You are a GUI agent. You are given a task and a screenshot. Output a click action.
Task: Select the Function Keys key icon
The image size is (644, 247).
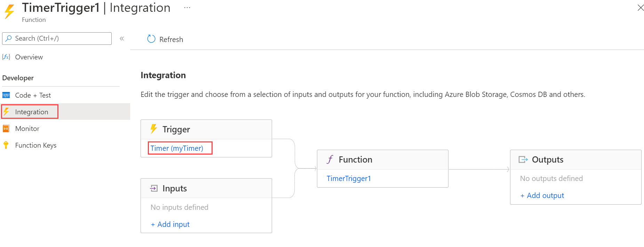pos(6,145)
